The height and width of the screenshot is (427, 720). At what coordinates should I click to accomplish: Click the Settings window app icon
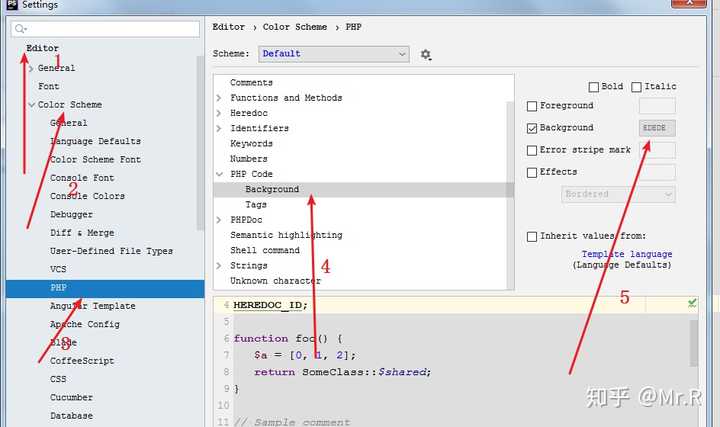11,5
